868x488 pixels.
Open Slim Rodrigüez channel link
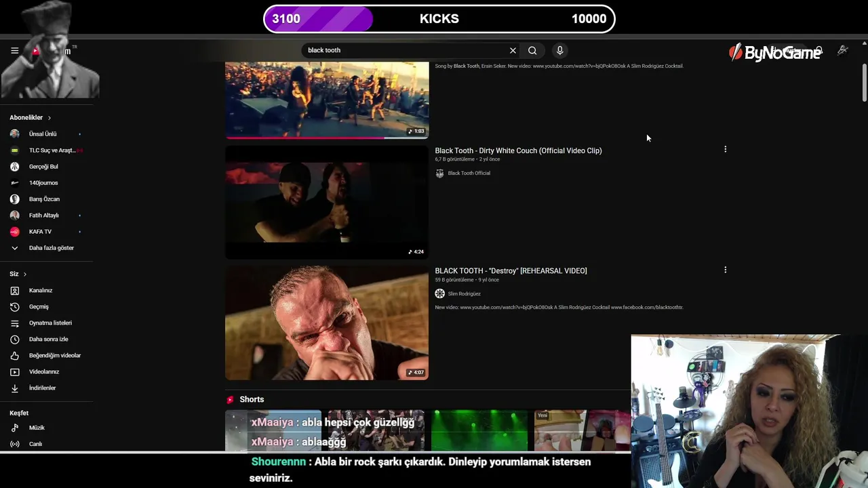(x=464, y=294)
